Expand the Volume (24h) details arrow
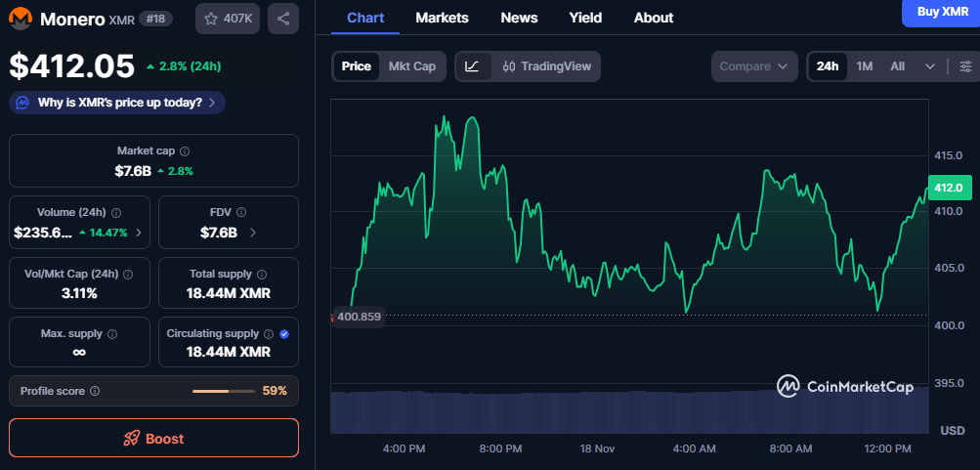 (x=138, y=233)
